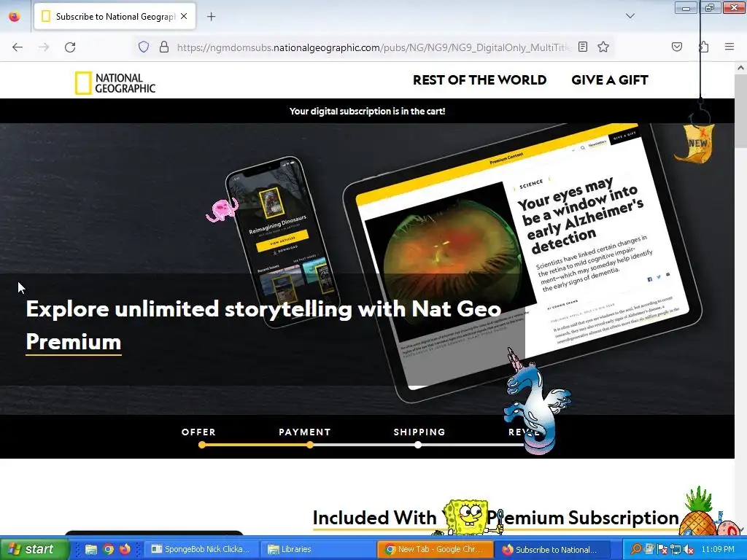This screenshot has height=560, width=747.
Task: Select the SHIPPING step label
Action: 419,432
